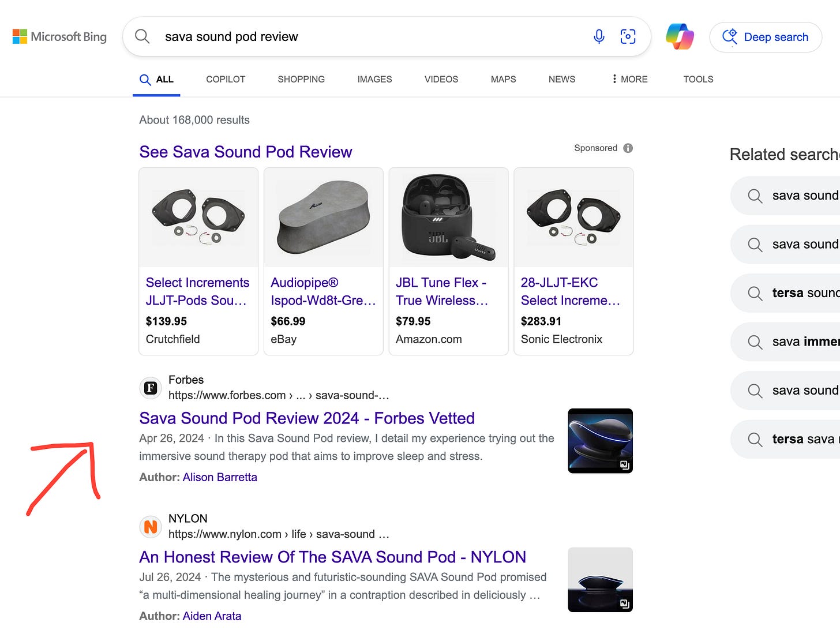Viewport: 840px width, 630px height.
Task: Click the Sponsored label
Action: click(595, 148)
